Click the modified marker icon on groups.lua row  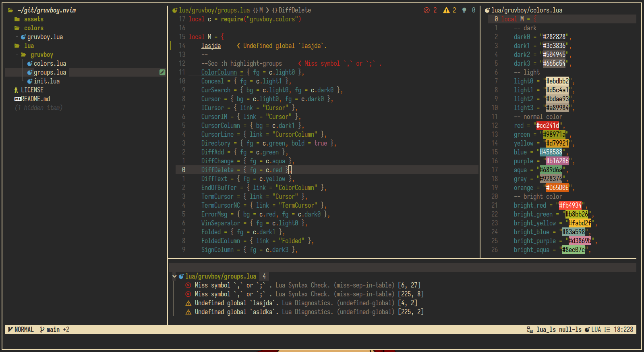[162, 73]
